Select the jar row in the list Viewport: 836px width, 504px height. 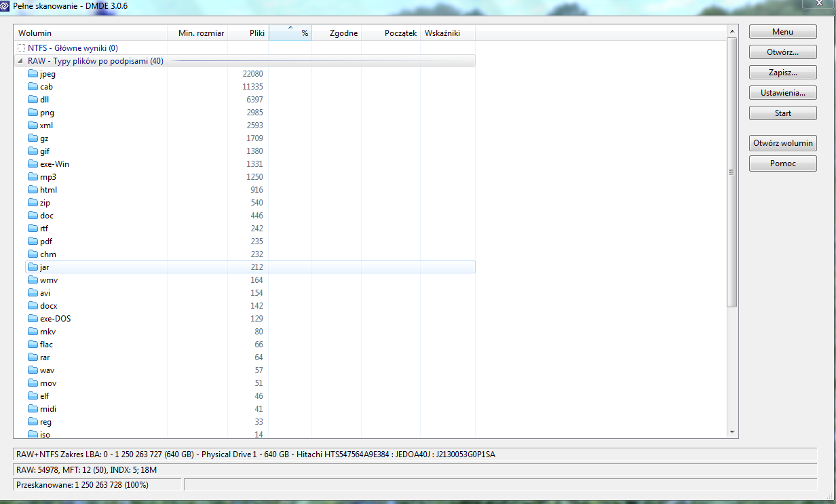[136, 267]
